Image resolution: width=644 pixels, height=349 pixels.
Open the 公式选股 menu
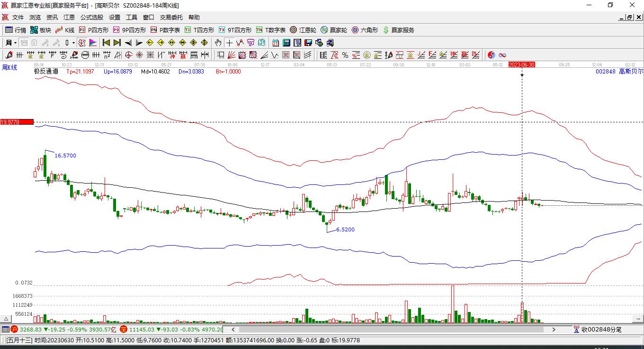(x=91, y=18)
